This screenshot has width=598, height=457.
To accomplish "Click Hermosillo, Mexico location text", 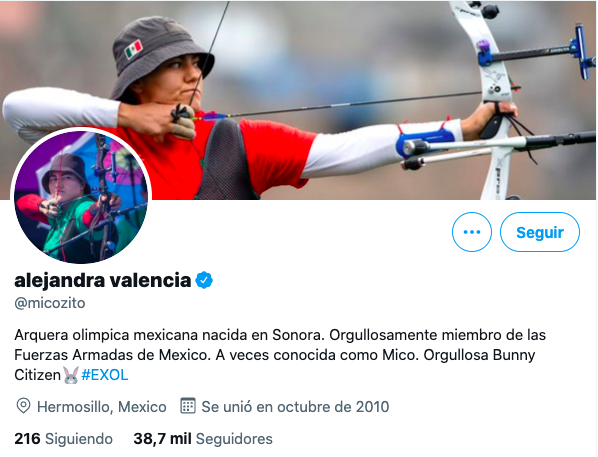I will (x=102, y=407).
